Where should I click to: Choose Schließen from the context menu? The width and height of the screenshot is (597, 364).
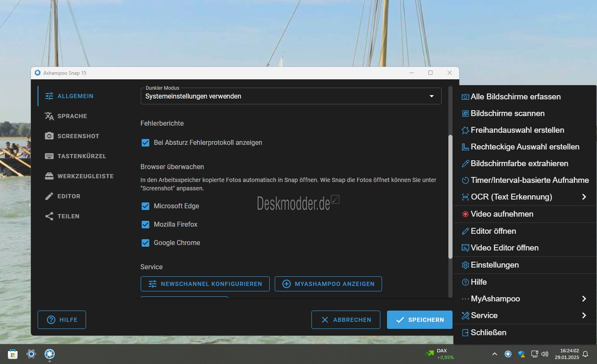tap(525, 333)
